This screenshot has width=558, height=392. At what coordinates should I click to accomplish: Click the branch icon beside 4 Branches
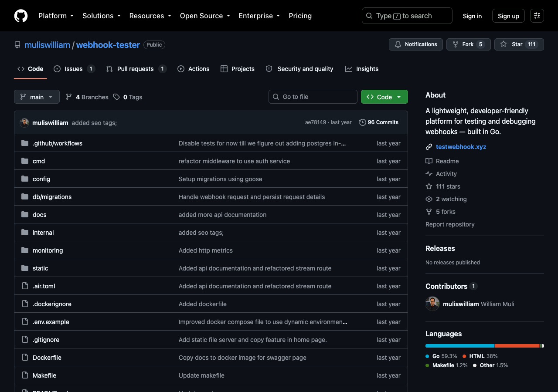[x=69, y=97]
